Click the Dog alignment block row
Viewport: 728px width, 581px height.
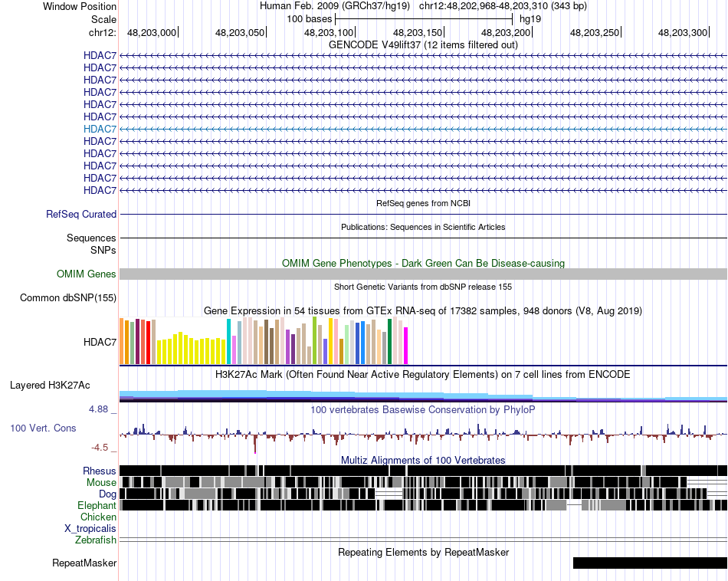tap(424, 494)
